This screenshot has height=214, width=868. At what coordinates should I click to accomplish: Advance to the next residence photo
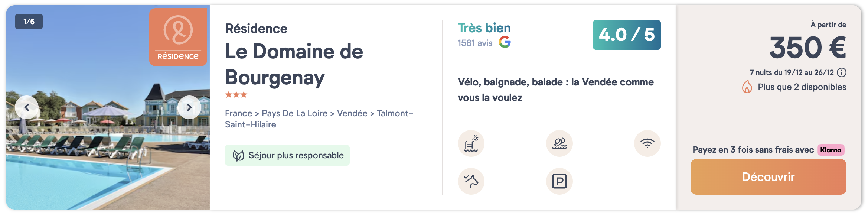point(189,107)
